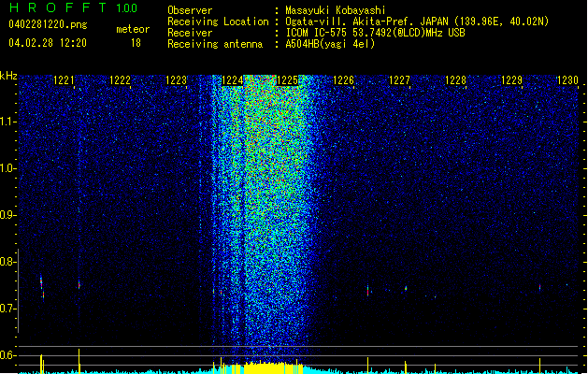Click the 1224 time axis marker
Image resolution: width=588 pixels, height=374 pixels.
pos(233,80)
